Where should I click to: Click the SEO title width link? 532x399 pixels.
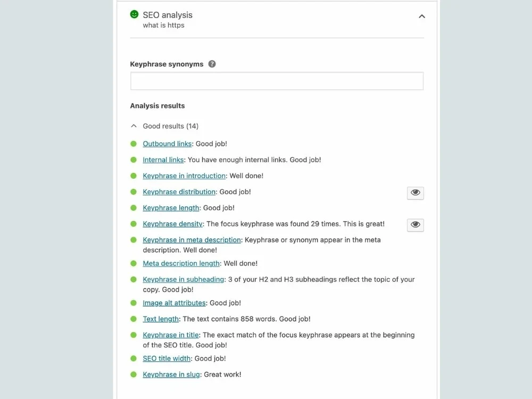pos(167,358)
